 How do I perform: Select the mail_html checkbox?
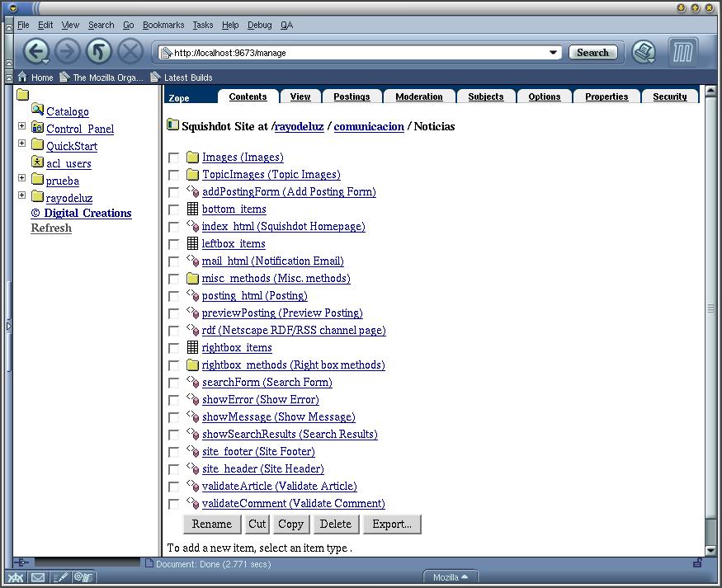(x=173, y=261)
